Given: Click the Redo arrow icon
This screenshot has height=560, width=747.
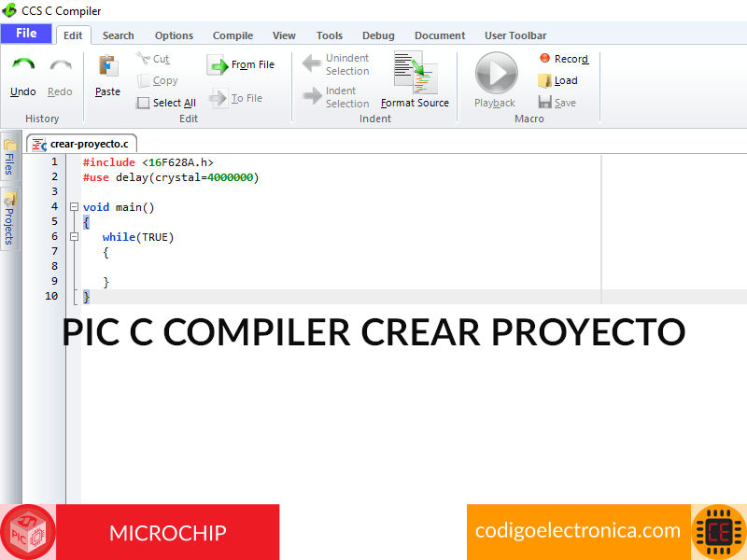Looking at the screenshot, I should pos(61,65).
